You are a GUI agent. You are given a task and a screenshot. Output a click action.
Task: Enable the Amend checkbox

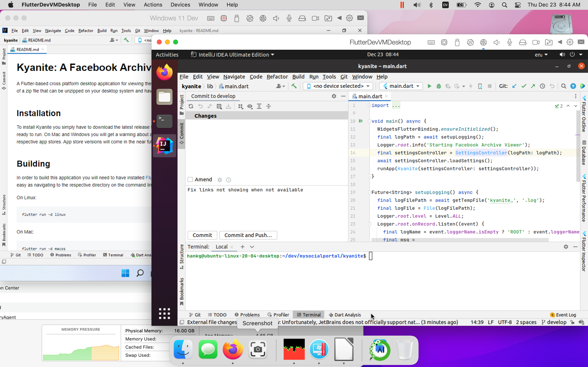pyautogui.click(x=190, y=180)
